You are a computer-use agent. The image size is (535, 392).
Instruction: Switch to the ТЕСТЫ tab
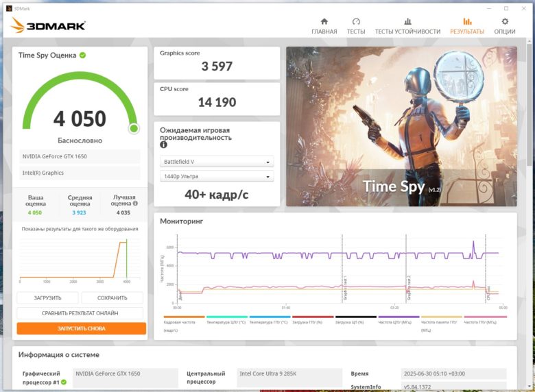(x=356, y=26)
